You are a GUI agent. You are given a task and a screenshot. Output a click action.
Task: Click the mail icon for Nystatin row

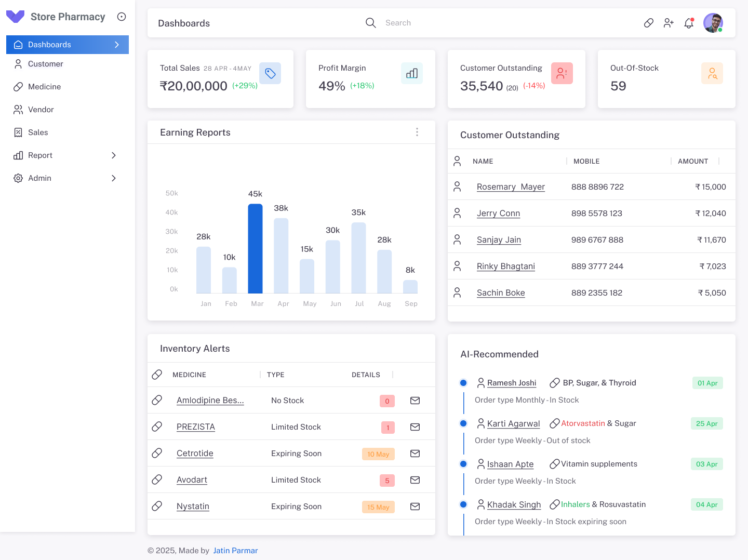[415, 506]
